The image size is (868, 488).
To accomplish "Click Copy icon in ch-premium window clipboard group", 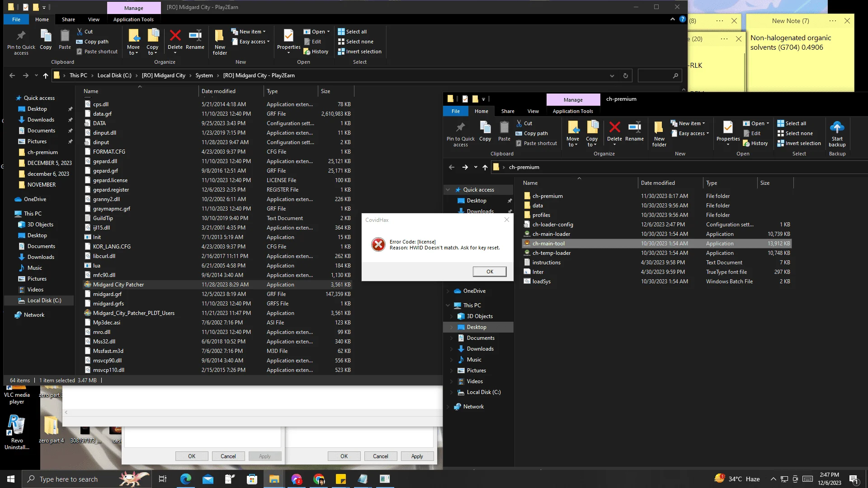I will tap(485, 131).
